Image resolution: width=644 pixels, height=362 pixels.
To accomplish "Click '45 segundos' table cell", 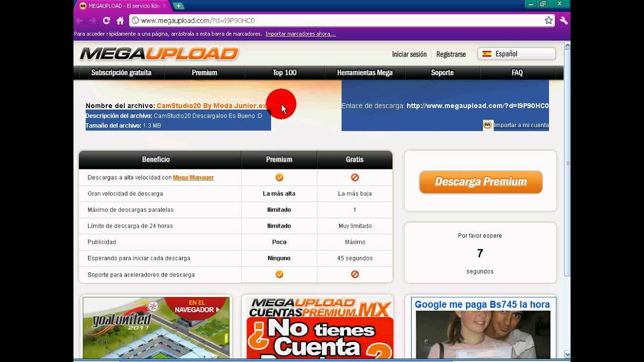I will [355, 258].
